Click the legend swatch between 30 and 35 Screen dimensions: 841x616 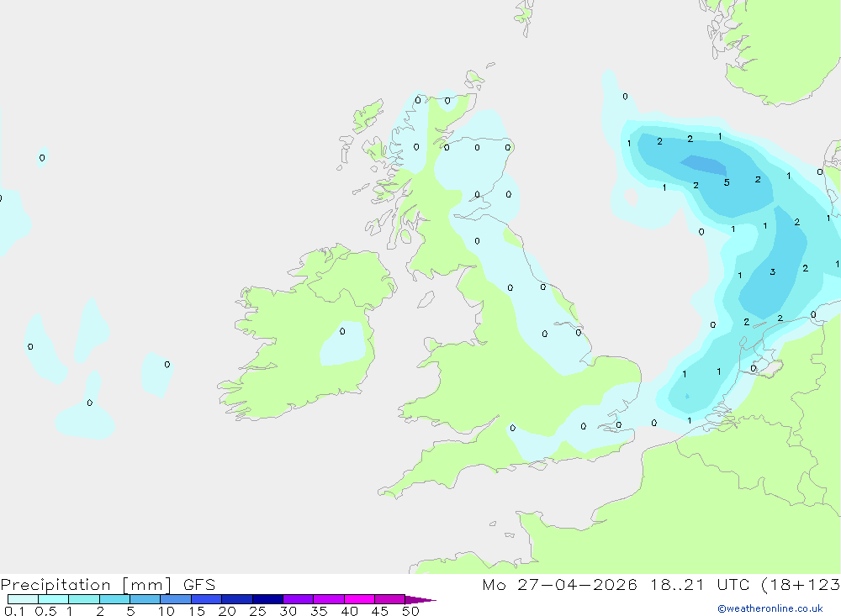coord(299,599)
